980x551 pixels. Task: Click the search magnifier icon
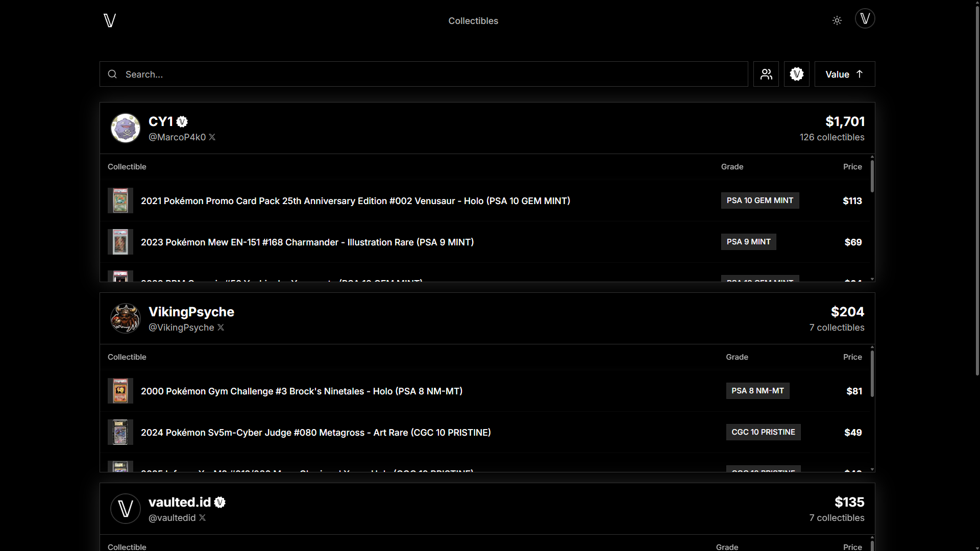click(x=112, y=74)
